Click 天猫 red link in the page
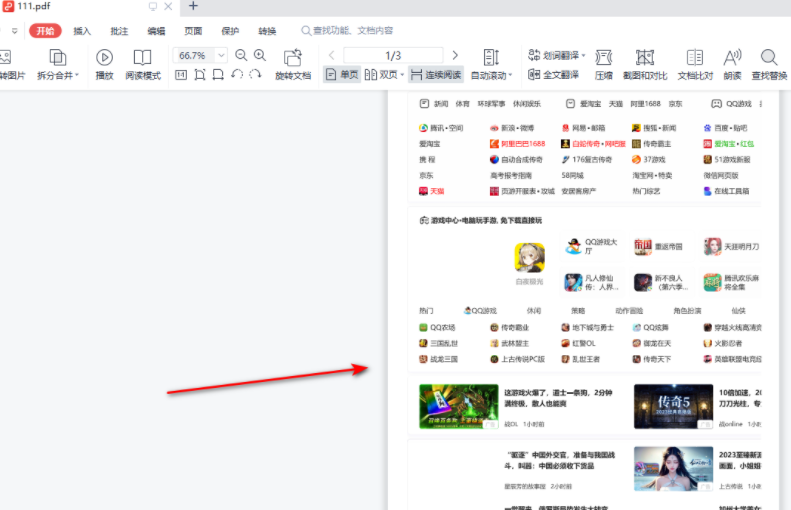Screen dimensions: 791x510 pos(432,191)
